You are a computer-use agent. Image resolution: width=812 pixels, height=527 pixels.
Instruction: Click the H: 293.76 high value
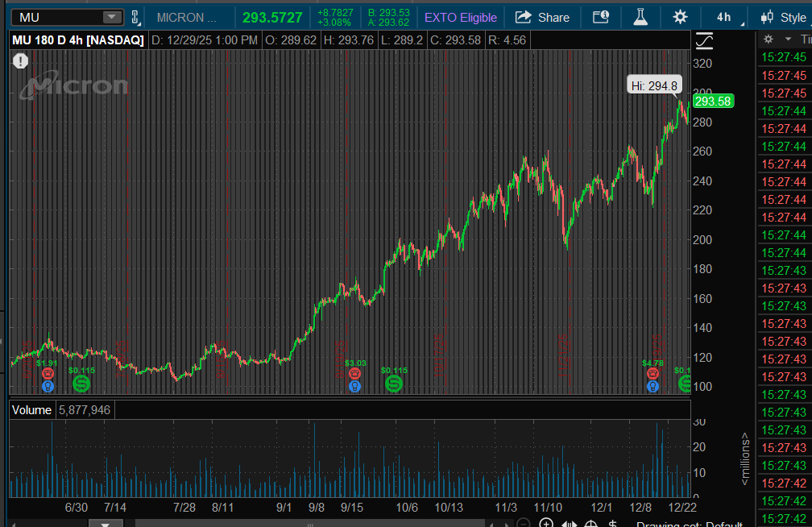click(x=349, y=40)
